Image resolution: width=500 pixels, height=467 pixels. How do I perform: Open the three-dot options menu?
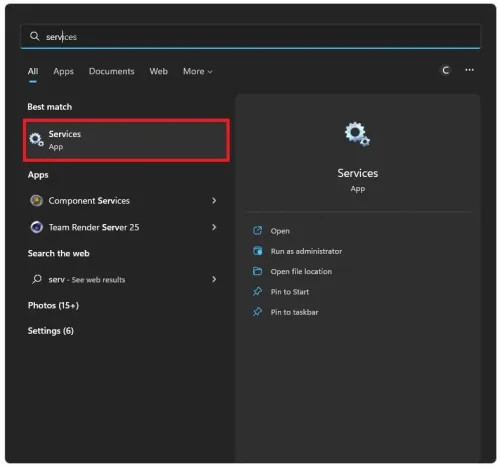click(469, 70)
